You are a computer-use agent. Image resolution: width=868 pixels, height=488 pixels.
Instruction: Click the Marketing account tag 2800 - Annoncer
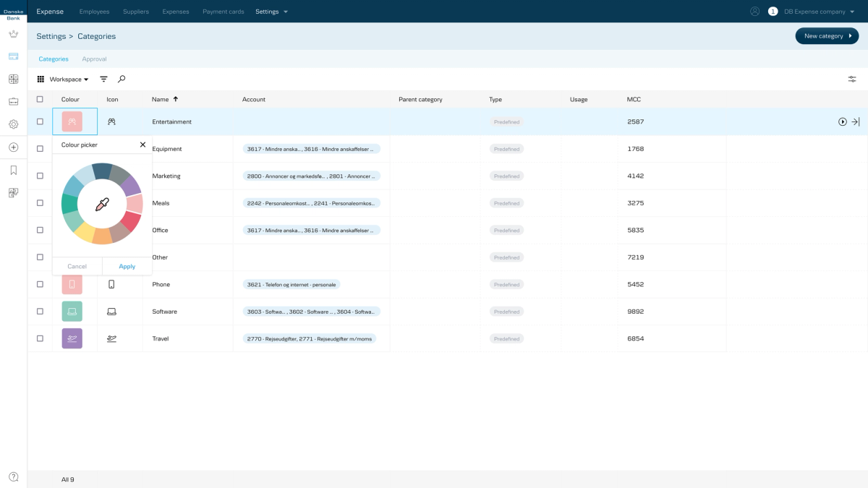312,176
